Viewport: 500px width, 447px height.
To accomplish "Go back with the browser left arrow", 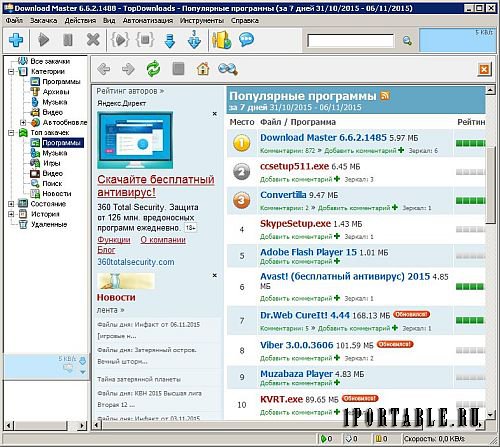I will [x=104, y=69].
